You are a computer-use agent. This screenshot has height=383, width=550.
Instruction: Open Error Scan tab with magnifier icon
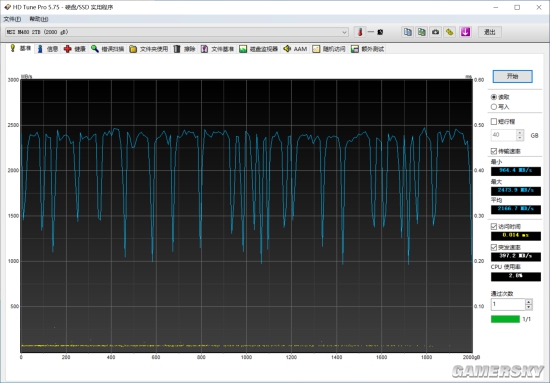107,49
